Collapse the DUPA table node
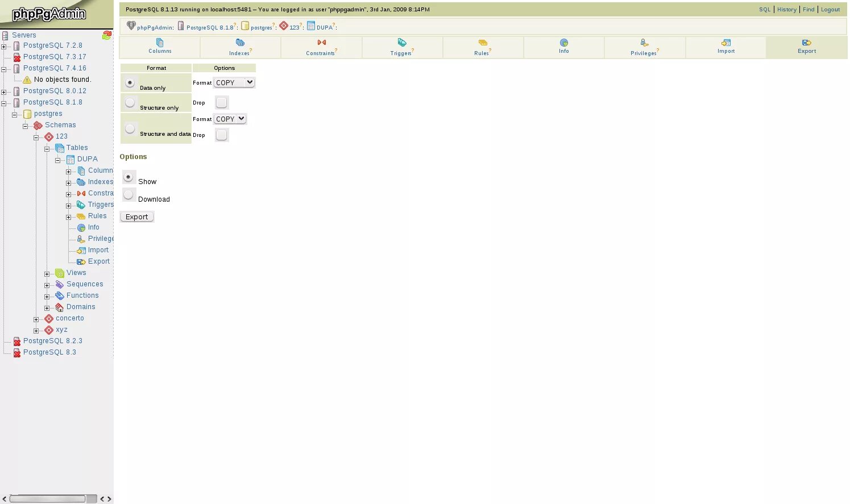The height and width of the screenshot is (504, 850). point(58,160)
